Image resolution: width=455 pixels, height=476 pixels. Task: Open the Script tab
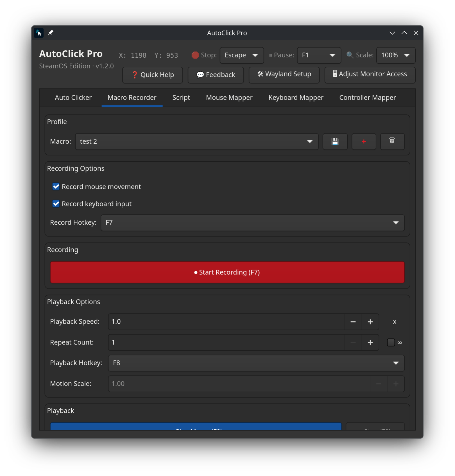tap(181, 98)
